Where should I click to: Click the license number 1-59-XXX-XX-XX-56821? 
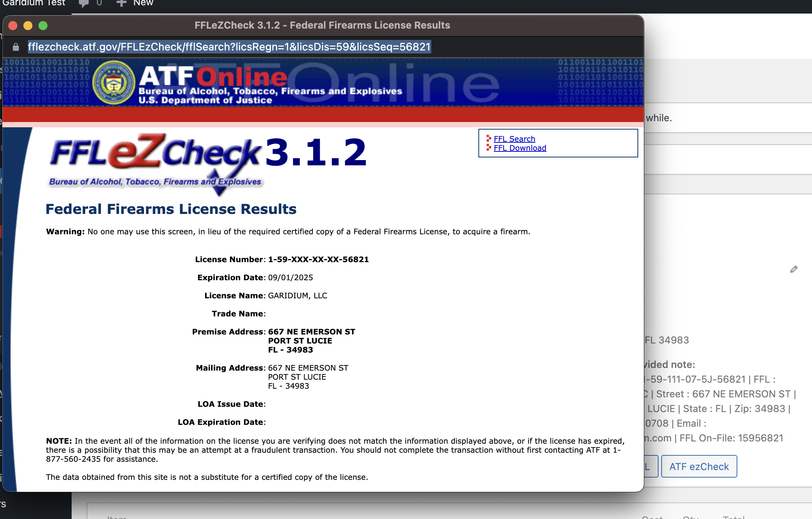click(318, 259)
